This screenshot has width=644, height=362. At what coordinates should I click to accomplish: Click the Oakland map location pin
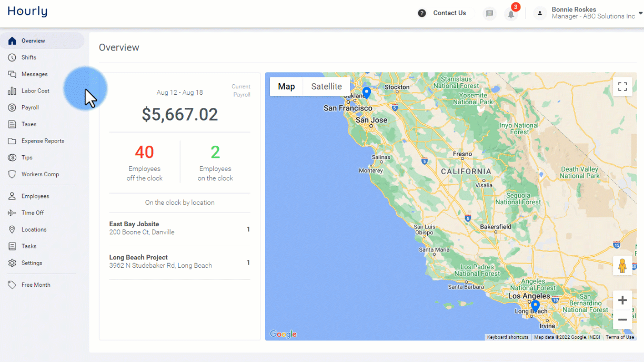(367, 93)
